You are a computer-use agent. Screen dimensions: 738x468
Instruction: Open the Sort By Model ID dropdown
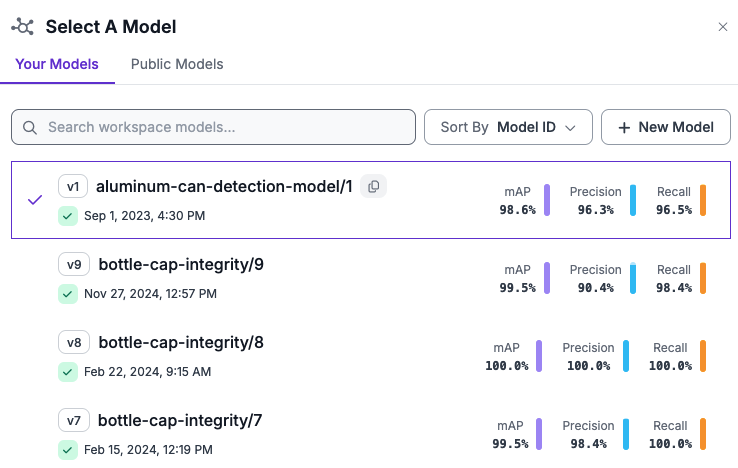(508, 128)
